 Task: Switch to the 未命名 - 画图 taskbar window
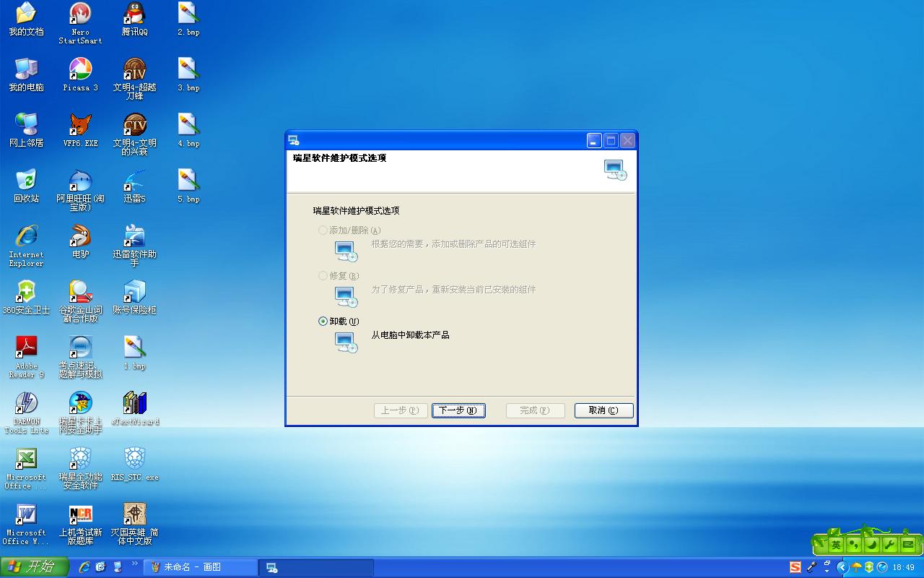(201, 567)
